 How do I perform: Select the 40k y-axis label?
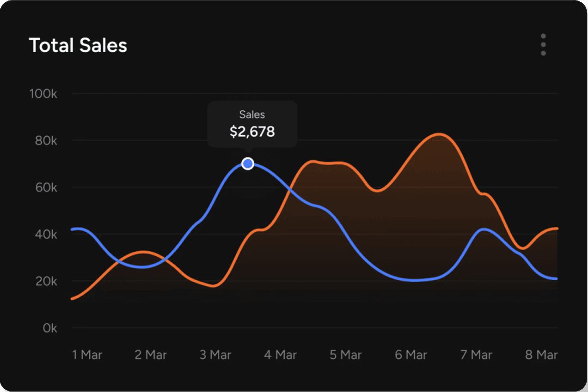click(46, 235)
